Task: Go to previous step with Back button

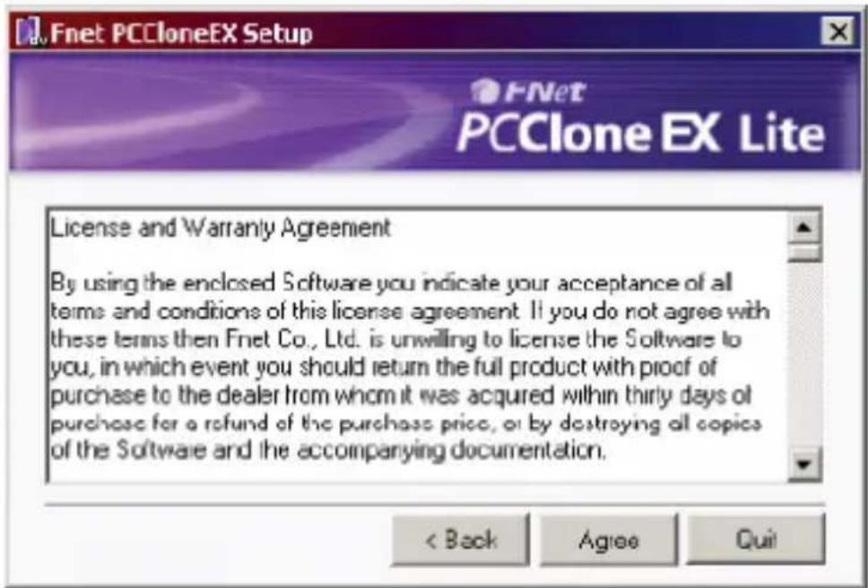Action: [x=461, y=540]
